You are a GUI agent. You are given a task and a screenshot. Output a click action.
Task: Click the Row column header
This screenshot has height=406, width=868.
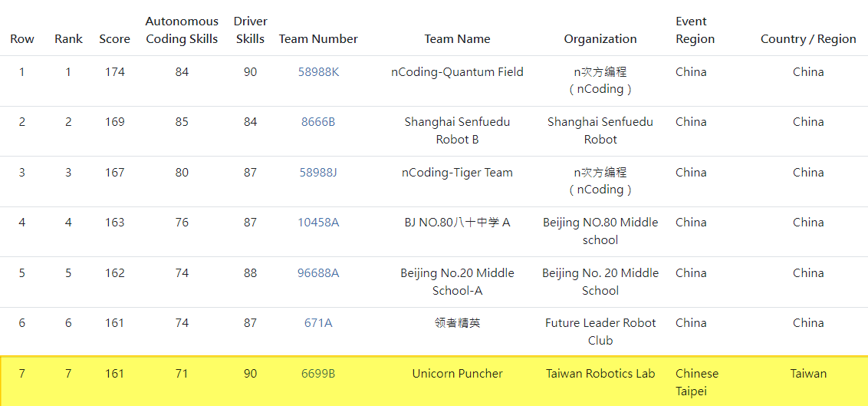22,39
